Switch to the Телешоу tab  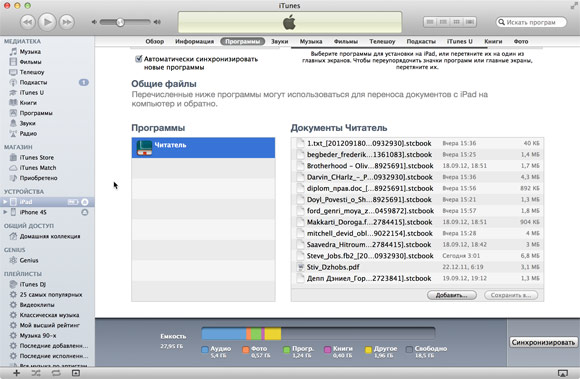tap(382, 41)
